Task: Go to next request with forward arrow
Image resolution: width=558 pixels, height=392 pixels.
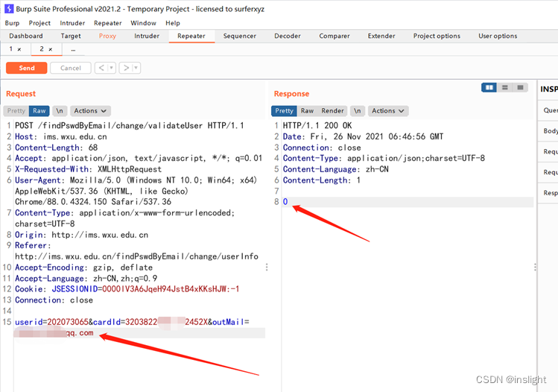Action: coord(126,68)
